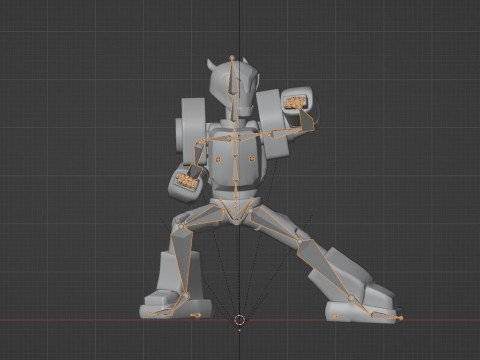The width and height of the screenshot is (480, 360).
Task: Select the heel marker on the extended leg's foot
Action: pos(336,316)
